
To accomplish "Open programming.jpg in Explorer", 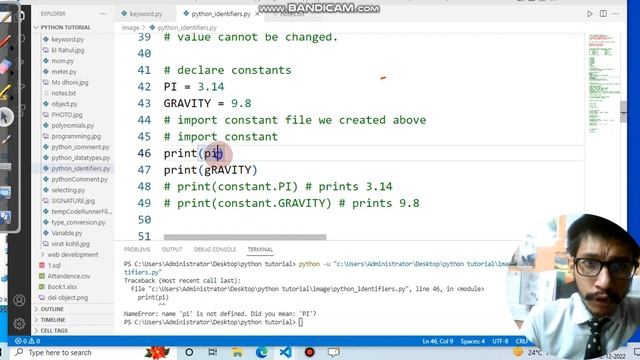I will (x=76, y=136).
